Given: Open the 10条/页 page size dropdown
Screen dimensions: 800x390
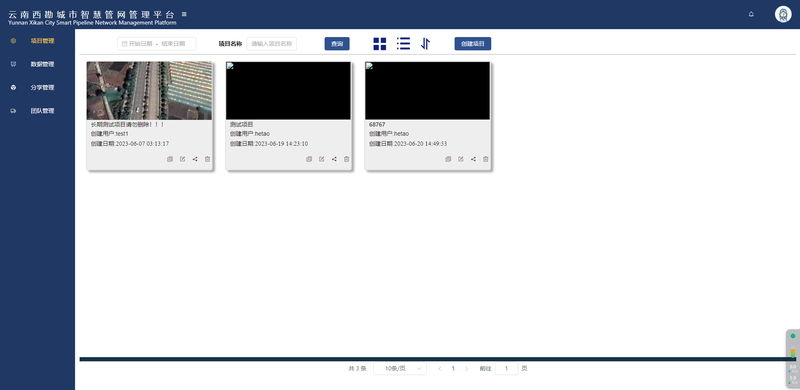Looking at the screenshot, I should pos(400,369).
